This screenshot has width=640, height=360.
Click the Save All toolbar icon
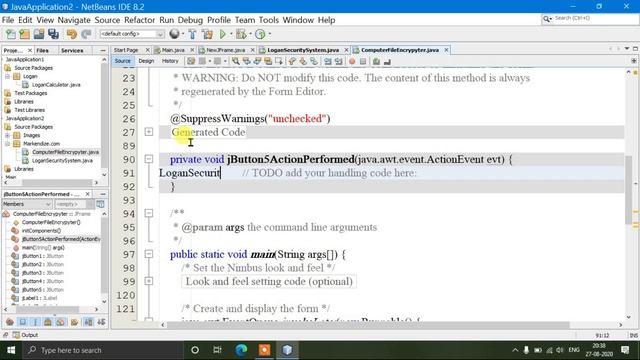point(53,34)
